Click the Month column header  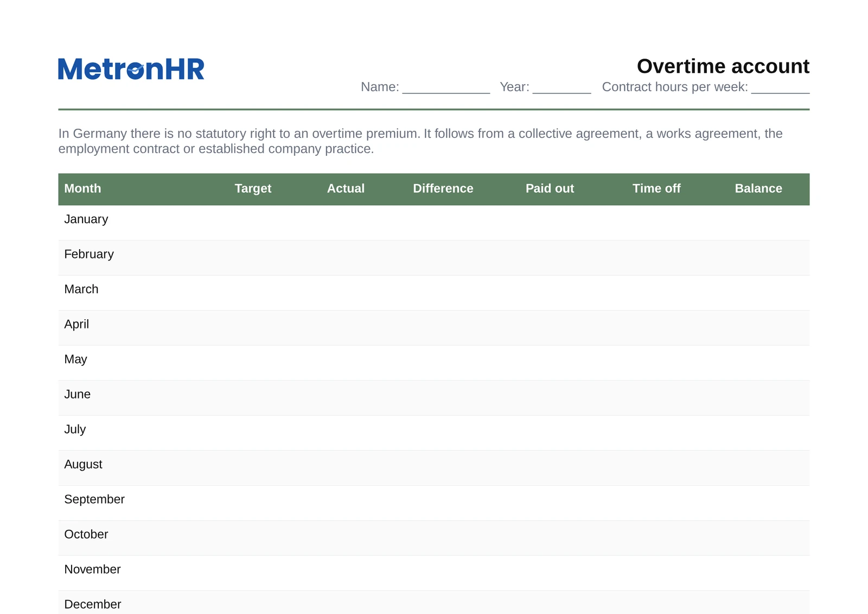point(82,188)
